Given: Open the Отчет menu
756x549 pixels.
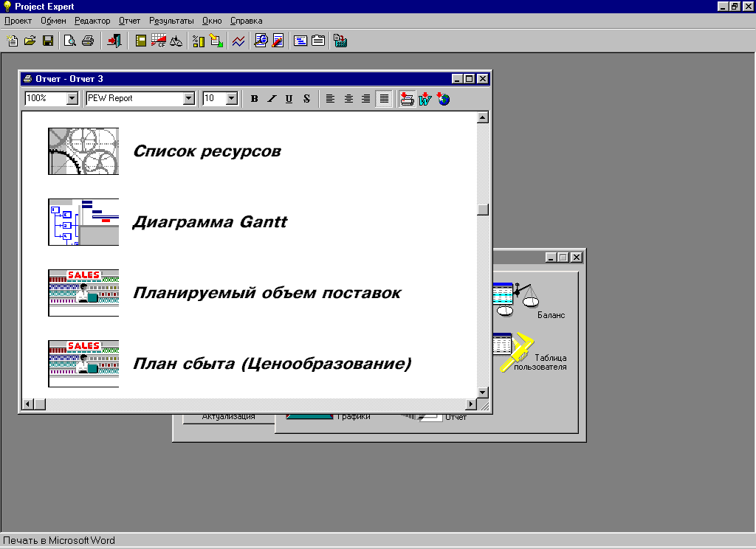Looking at the screenshot, I should pyautogui.click(x=129, y=21).
